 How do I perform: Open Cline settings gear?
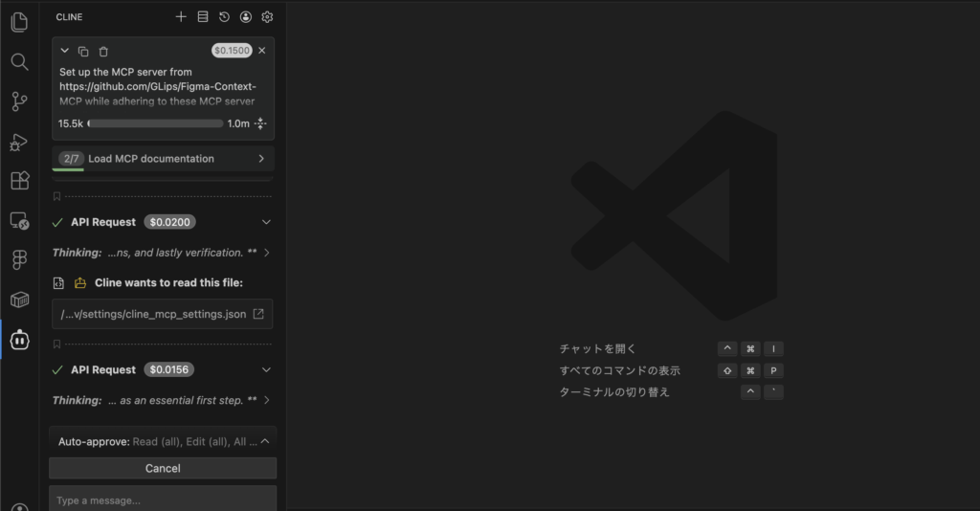click(267, 16)
